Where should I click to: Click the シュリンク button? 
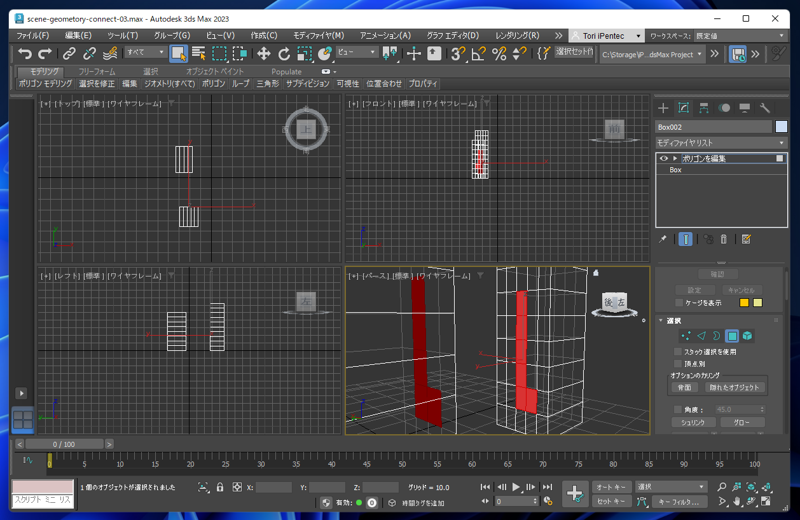pos(692,422)
